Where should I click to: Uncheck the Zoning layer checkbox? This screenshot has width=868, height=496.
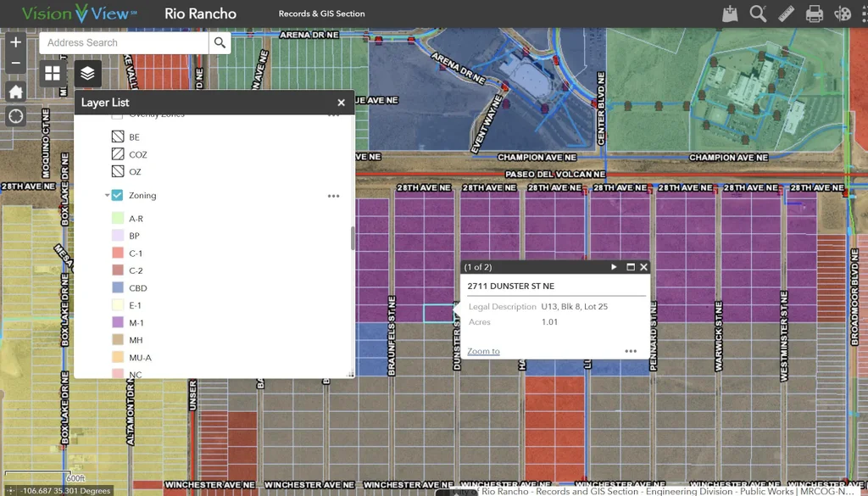coord(117,195)
